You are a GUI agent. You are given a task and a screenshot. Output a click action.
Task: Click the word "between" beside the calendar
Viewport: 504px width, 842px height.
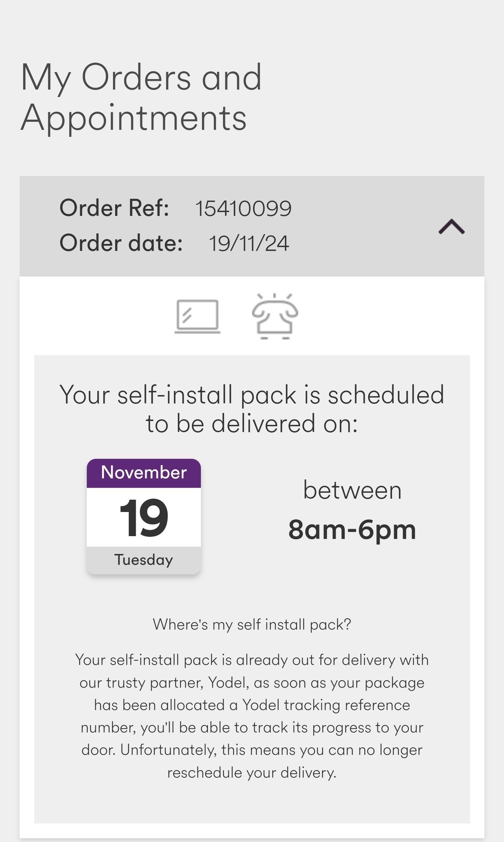coord(352,490)
